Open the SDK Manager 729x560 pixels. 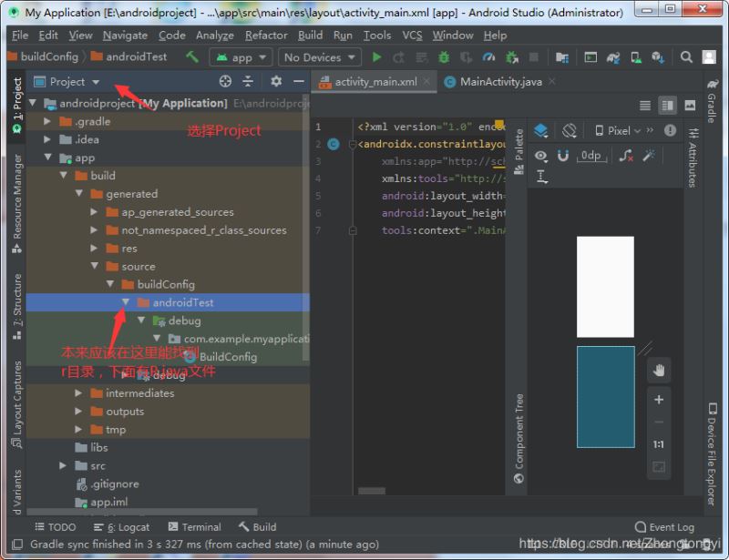657,57
